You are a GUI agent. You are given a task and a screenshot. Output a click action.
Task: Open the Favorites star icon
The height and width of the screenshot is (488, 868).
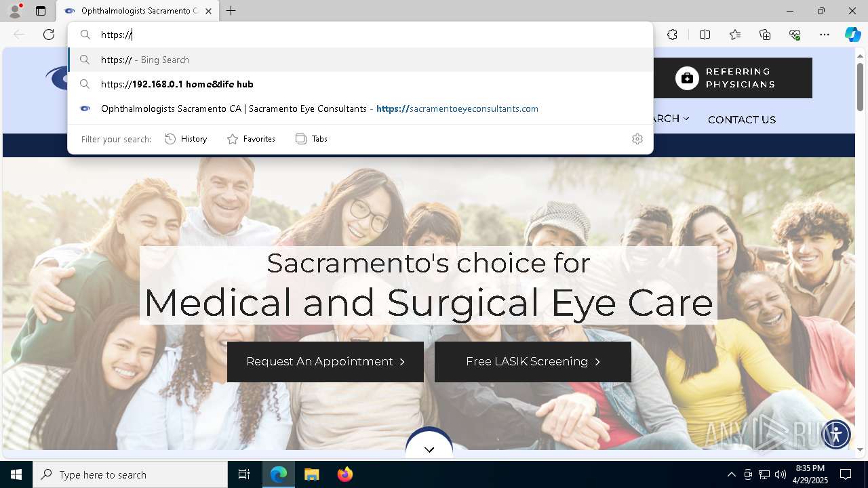735,35
